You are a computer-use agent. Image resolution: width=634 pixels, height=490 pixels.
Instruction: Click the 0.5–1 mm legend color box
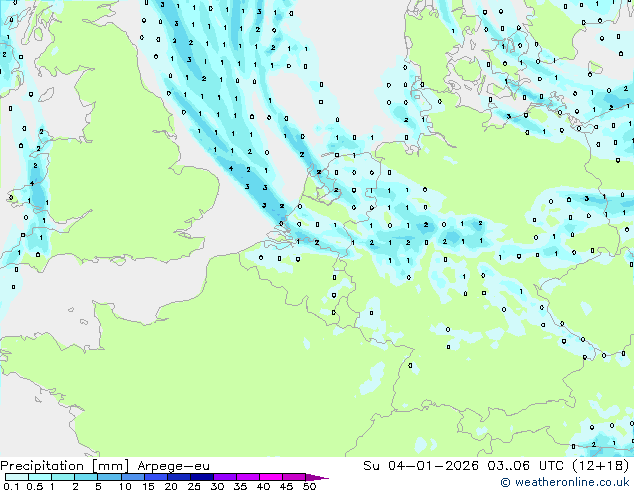tap(40, 477)
